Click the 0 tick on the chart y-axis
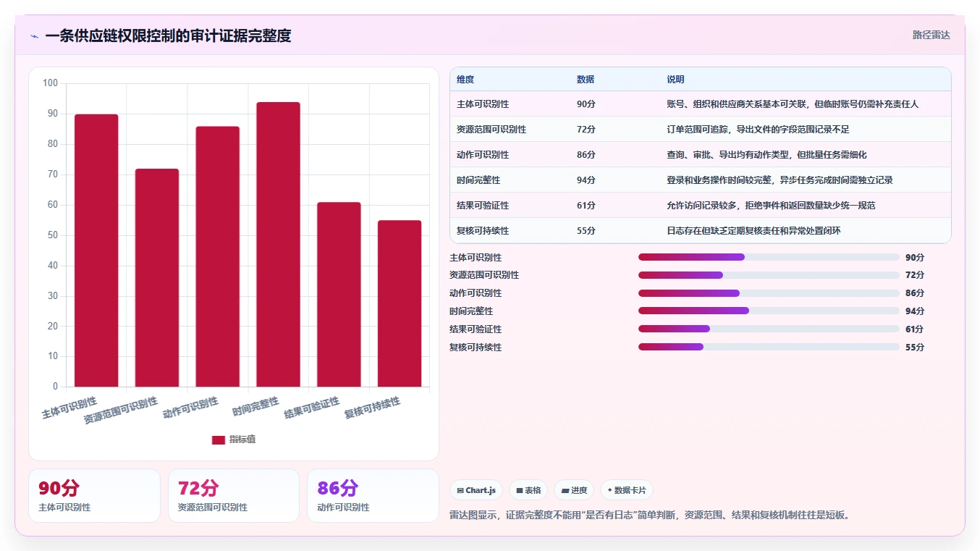Screen dimensions: 980x551 (55, 387)
